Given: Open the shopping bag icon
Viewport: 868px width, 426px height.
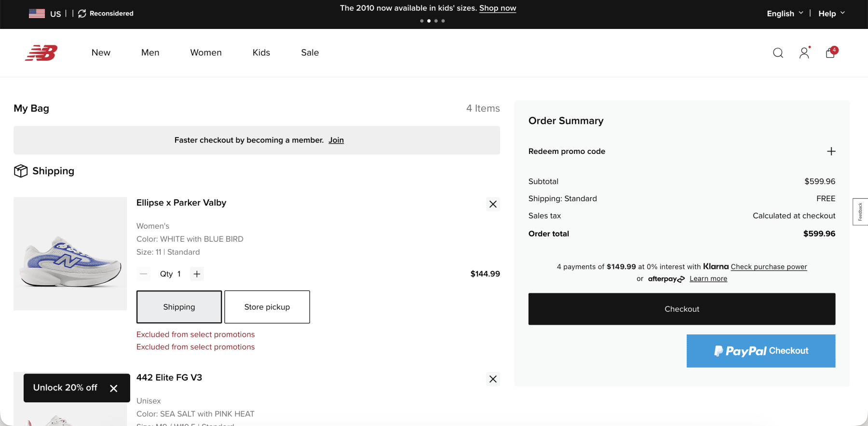Looking at the screenshot, I should point(830,53).
